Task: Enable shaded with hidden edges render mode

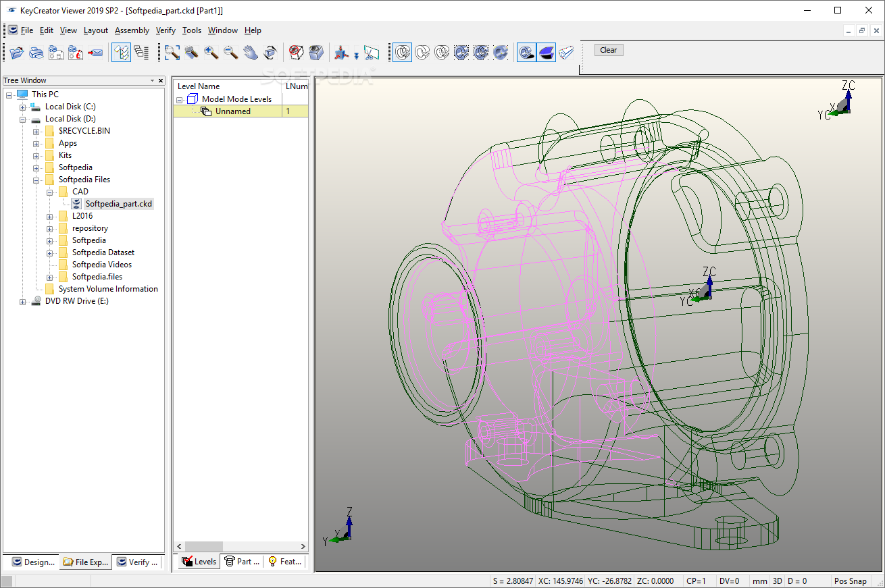Action: [x=481, y=53]
